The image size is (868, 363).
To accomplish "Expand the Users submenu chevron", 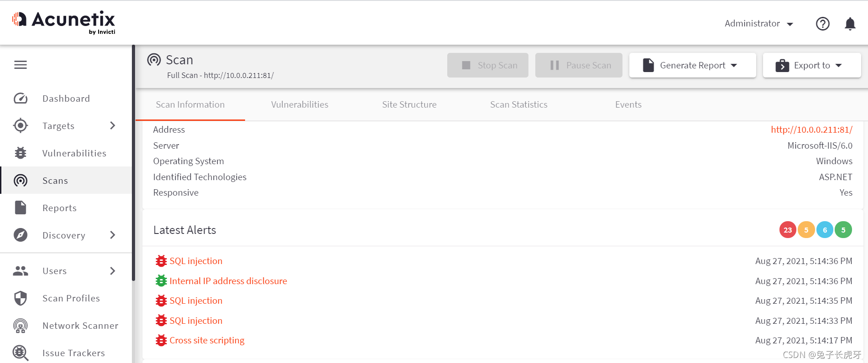I will click(113, 271).
